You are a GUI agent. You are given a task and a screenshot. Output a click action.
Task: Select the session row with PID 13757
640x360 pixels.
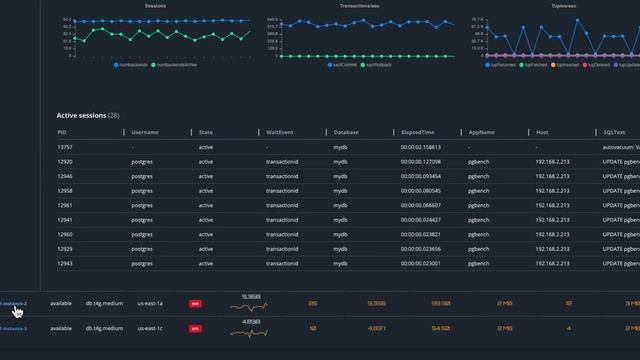[348, 147]
